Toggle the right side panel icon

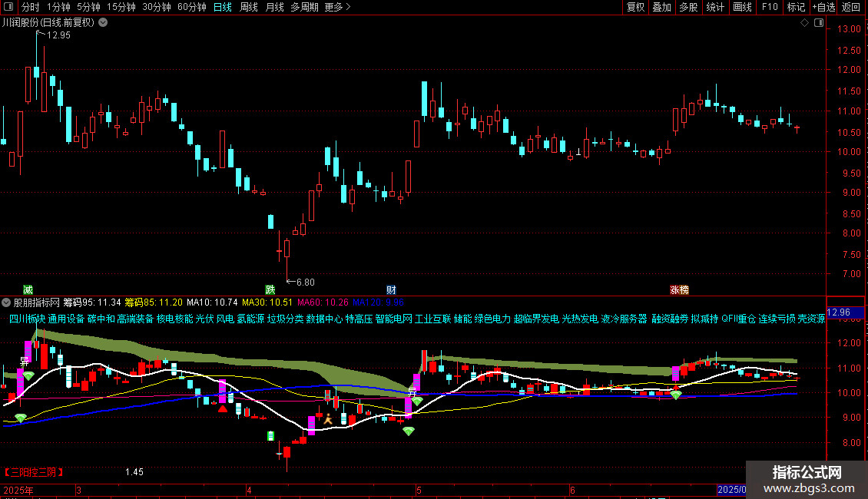(x=819, y=23)
